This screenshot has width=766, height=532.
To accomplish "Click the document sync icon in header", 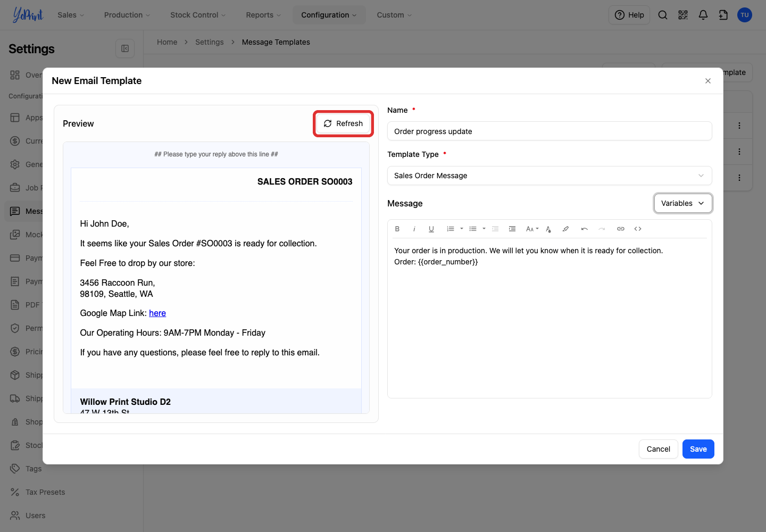I will pos(723,15).
